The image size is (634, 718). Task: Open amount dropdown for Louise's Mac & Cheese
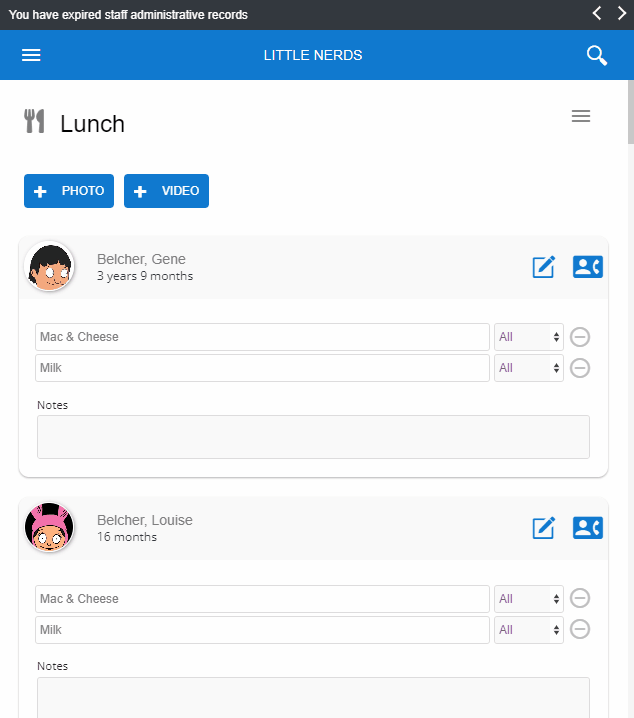click(529, 599)
